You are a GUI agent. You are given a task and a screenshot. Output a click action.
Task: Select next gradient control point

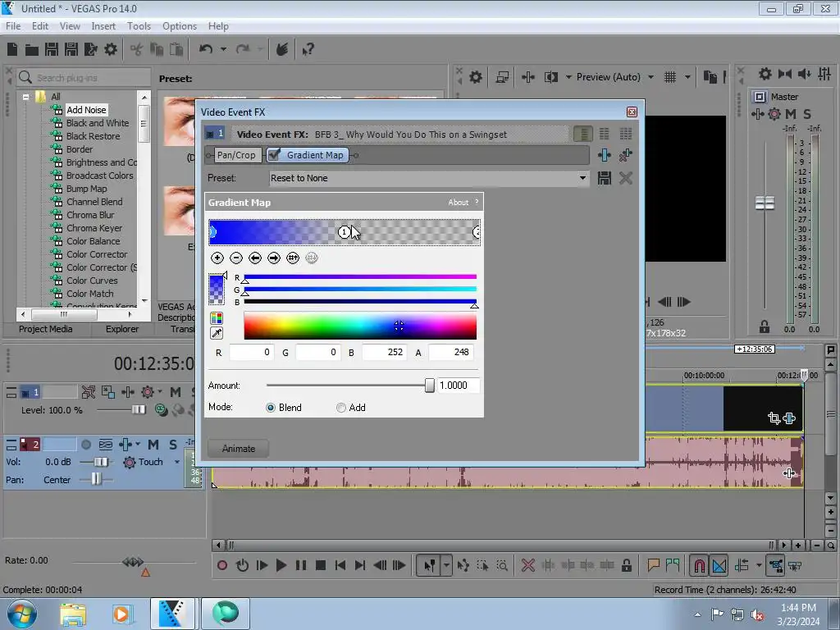point(274,258)
